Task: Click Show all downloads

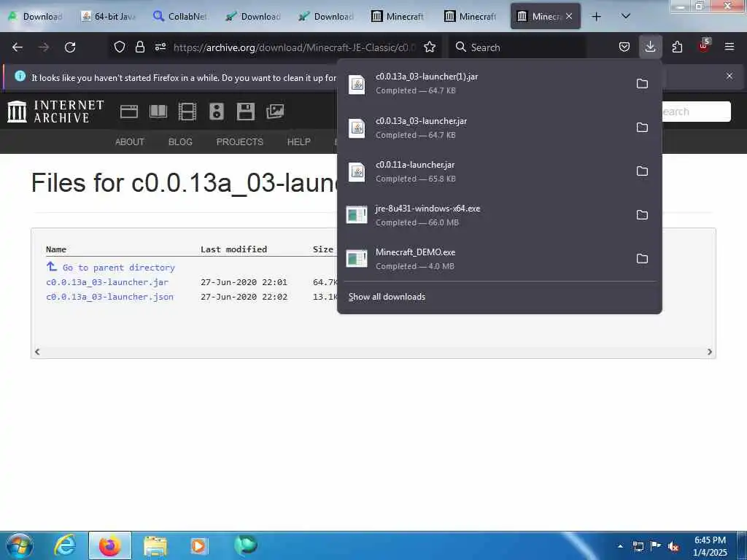Action: [387, 297]
